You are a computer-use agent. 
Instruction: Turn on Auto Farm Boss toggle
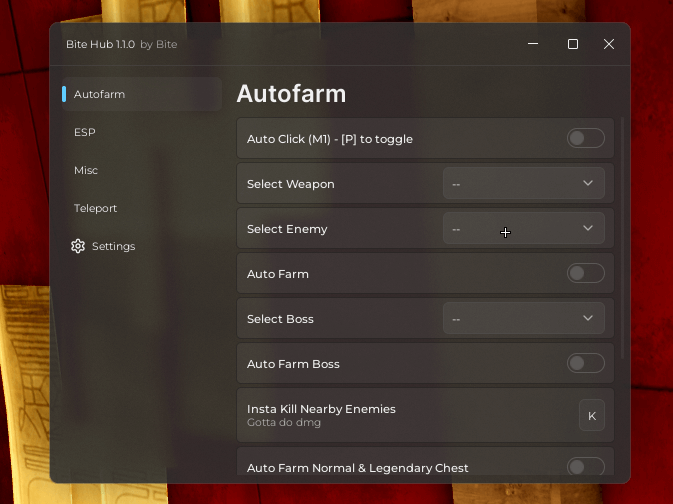click(x=585, y=363)
